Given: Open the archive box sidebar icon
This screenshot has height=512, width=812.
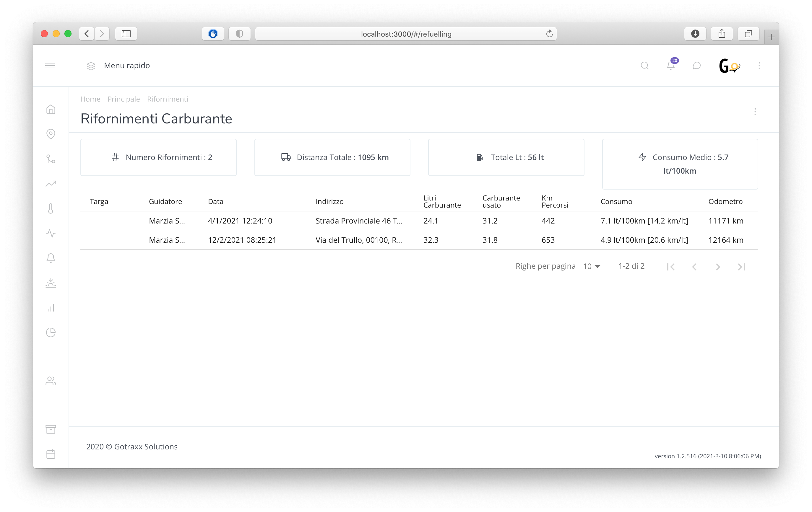Looking at the screenshot, I should coord(51,429).
